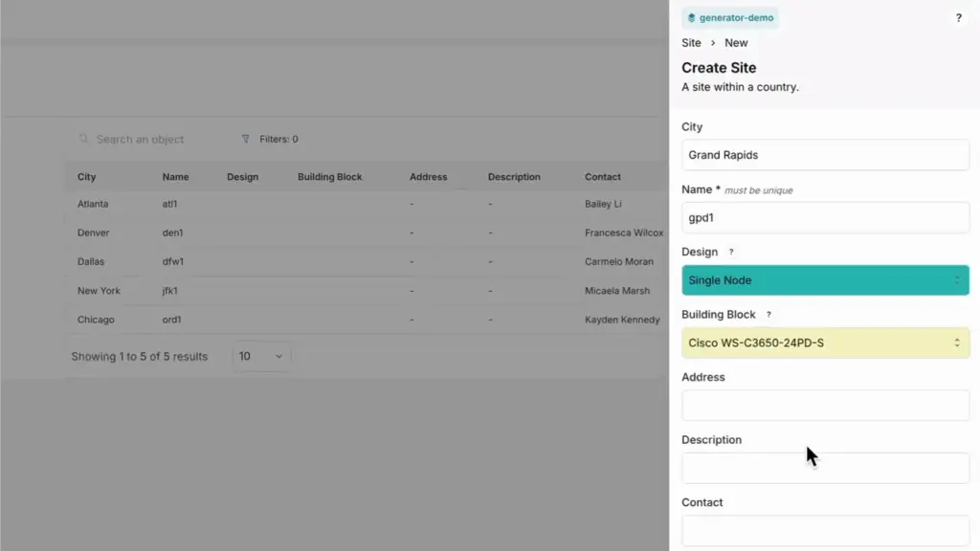The height and width of the screenshot is (551, 980).
Task: Click the help question mark icon at panel top
Action: point(958,17)
